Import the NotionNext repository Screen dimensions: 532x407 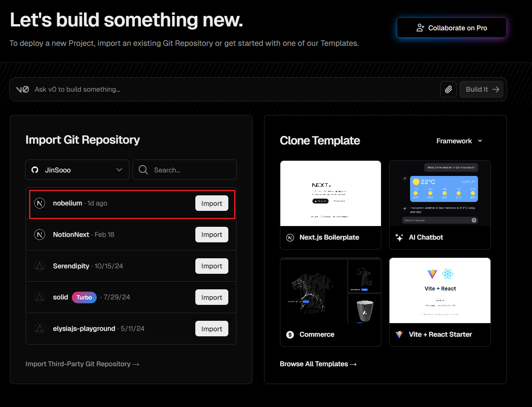click(212, 235)
